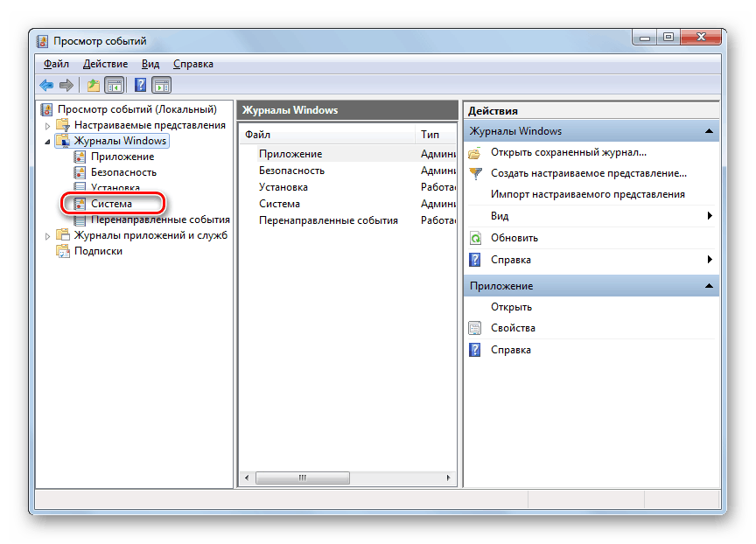Select Приложение in the tree
This screenshot has width=756, height=544.
click(122, 157)
